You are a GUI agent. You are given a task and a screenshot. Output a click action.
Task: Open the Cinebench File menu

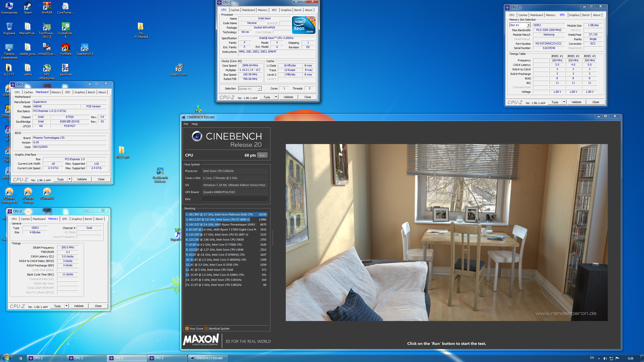[x=186, y=124]
